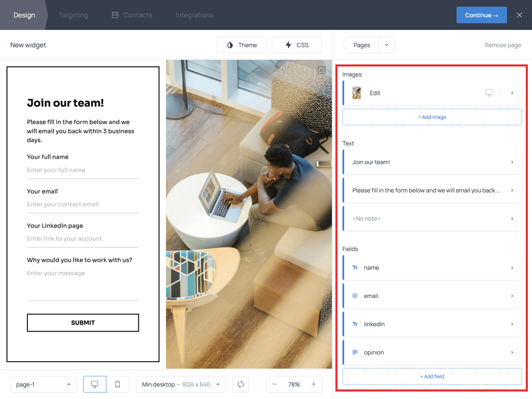Open the Integrations tab
532x399 pixels.
(x=194, y=15)
